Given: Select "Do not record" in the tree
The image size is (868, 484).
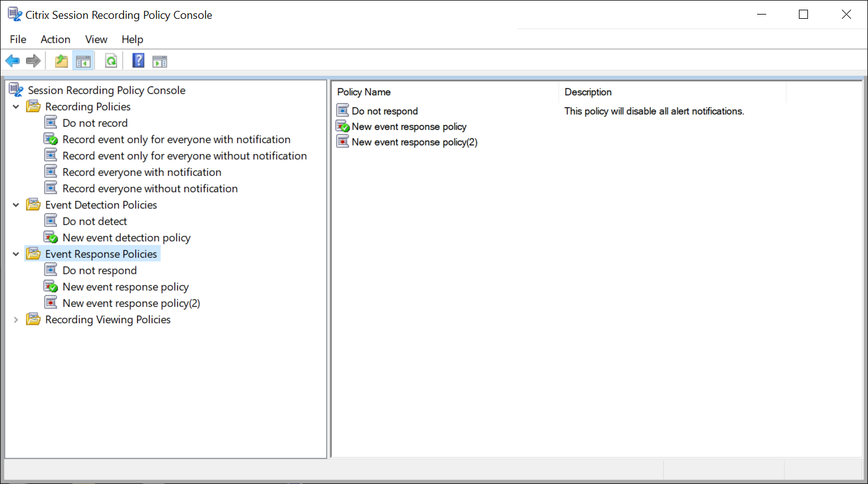Looking at the screenshot, I should 95,123.
